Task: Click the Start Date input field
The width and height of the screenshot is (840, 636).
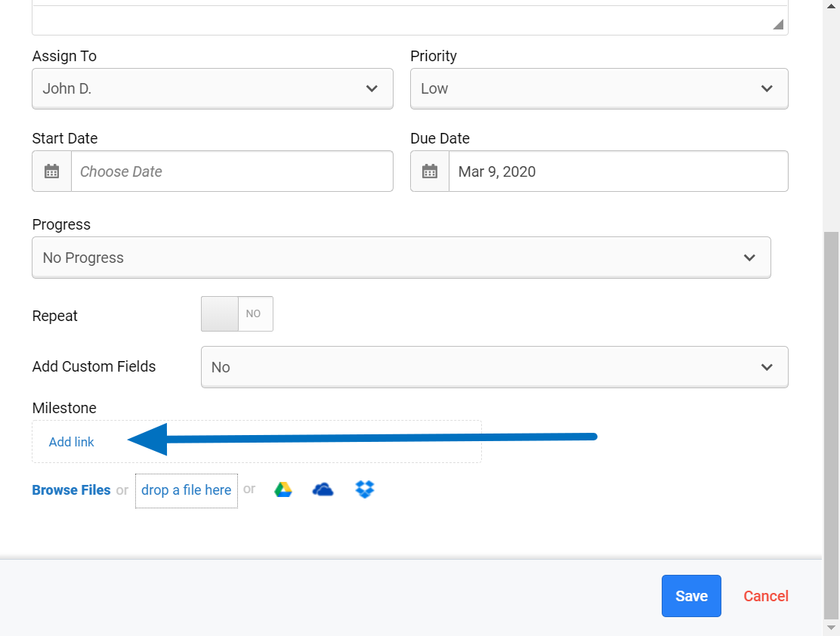Action: (x=232, y=171)
